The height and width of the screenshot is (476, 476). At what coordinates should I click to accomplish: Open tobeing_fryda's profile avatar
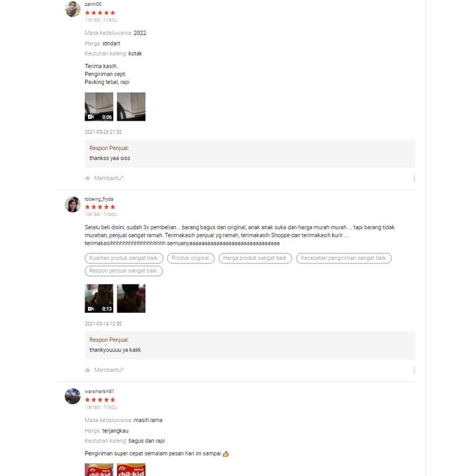tap(73, 204)
